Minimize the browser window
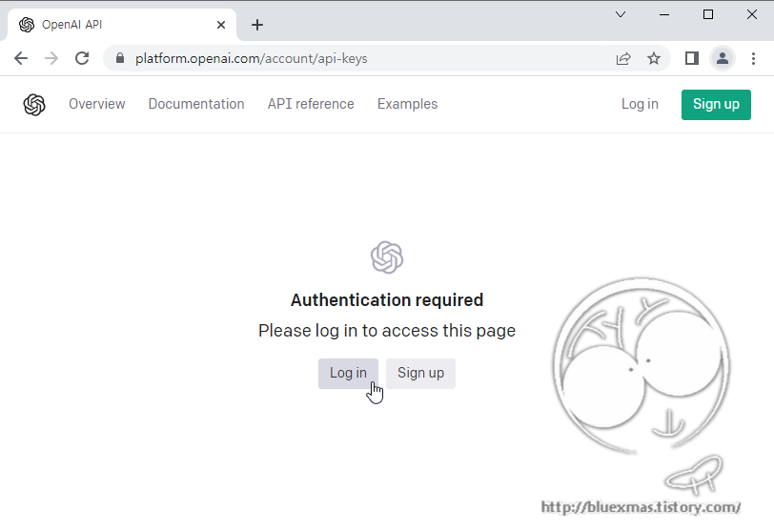This screenshot has width=774, height=532. pos(664,14)
